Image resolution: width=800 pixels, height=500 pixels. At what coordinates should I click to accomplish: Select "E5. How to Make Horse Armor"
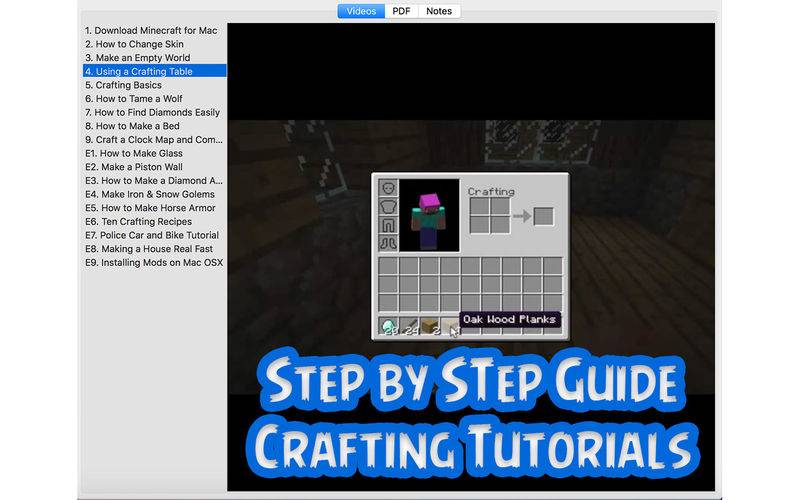pos(154,208)
